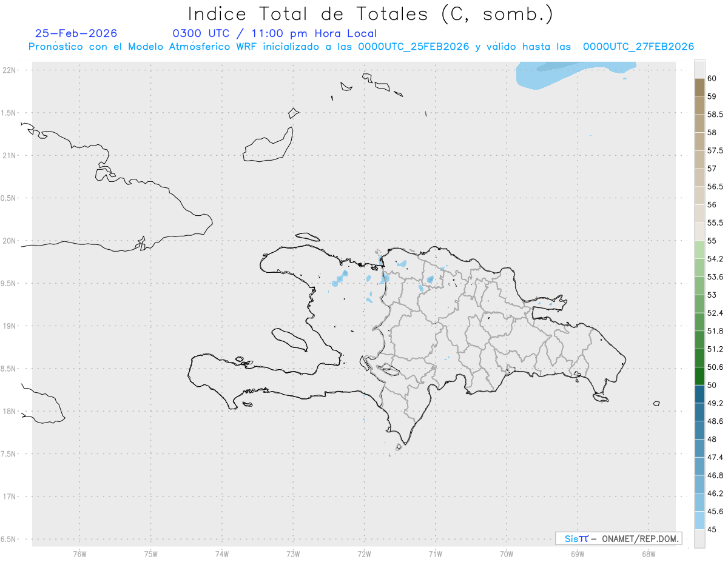Click the longitude label "72W"

pos(364,554)
